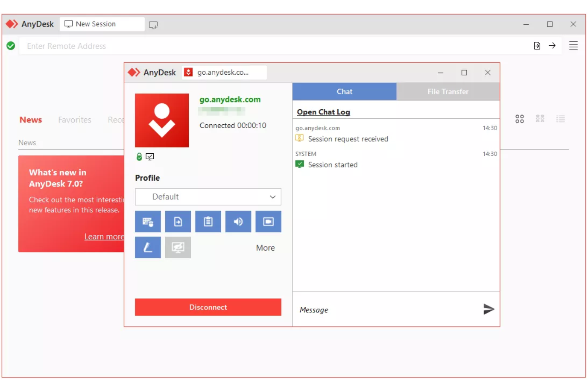Click the monitor checkmark status icon
588x392 pixels.
point(150,157)
